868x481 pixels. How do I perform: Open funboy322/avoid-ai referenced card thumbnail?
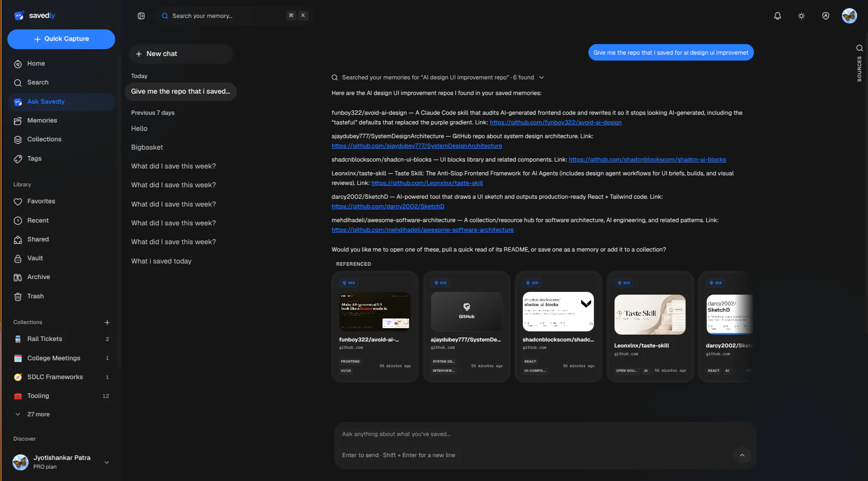[375, 312]
